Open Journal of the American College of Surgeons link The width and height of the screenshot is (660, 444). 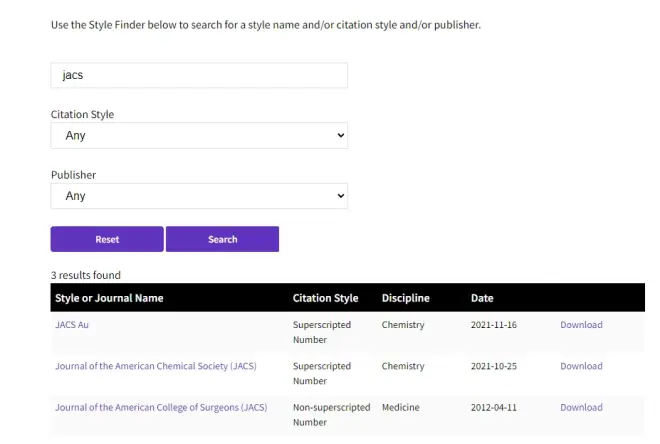click(161, 407)
